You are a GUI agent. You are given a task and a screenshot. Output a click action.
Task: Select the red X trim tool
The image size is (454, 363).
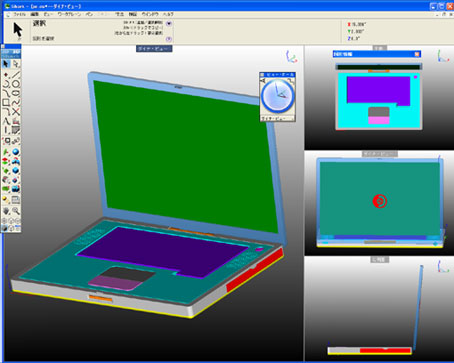point(16,112)
